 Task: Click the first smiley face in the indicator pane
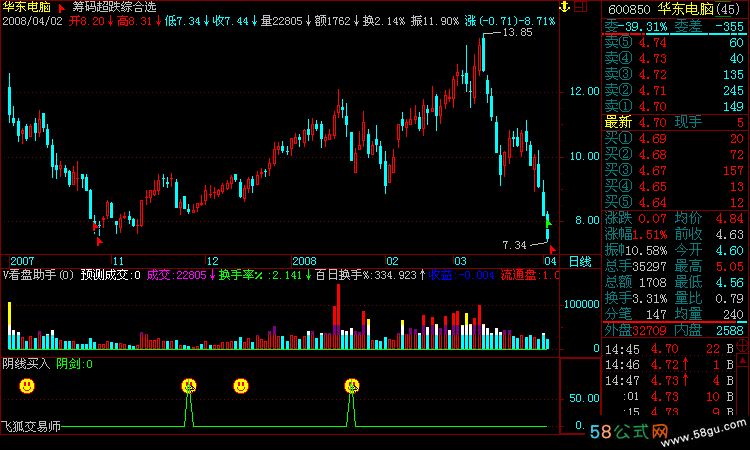[27, 385]
